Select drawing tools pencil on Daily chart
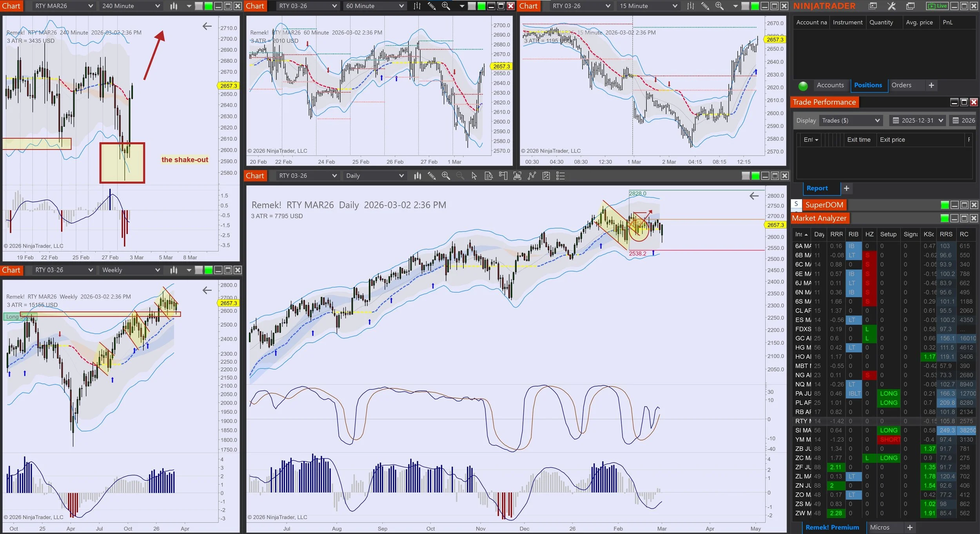 click(432, 176)
